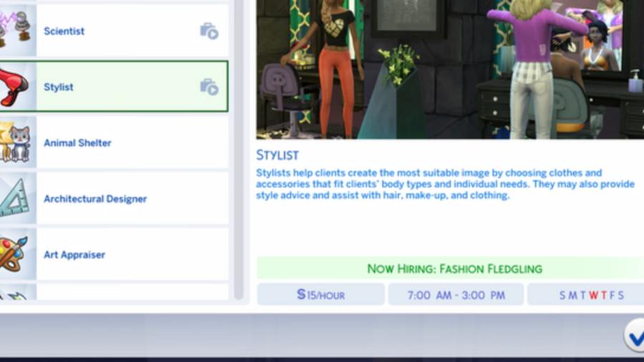Click the Now Hiring: Fashion Fledgling banner
The width and height of the screenshot is (644, 362).
pyautogui.click(x=451, y=268)
